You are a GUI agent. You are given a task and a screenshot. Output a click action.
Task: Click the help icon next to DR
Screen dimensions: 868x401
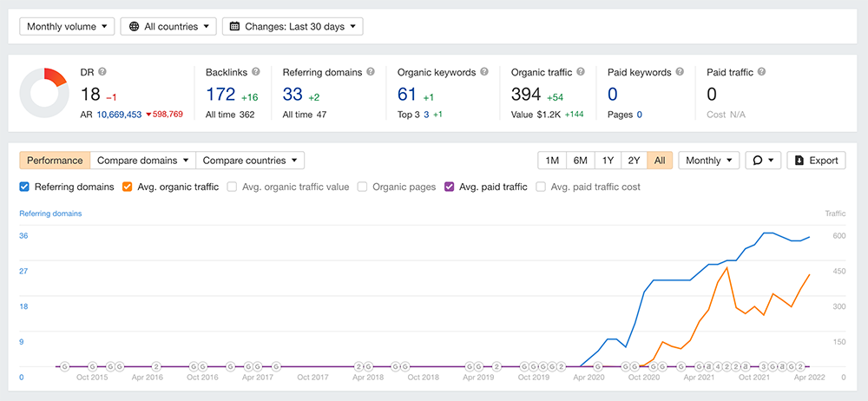tap(102, 72)
